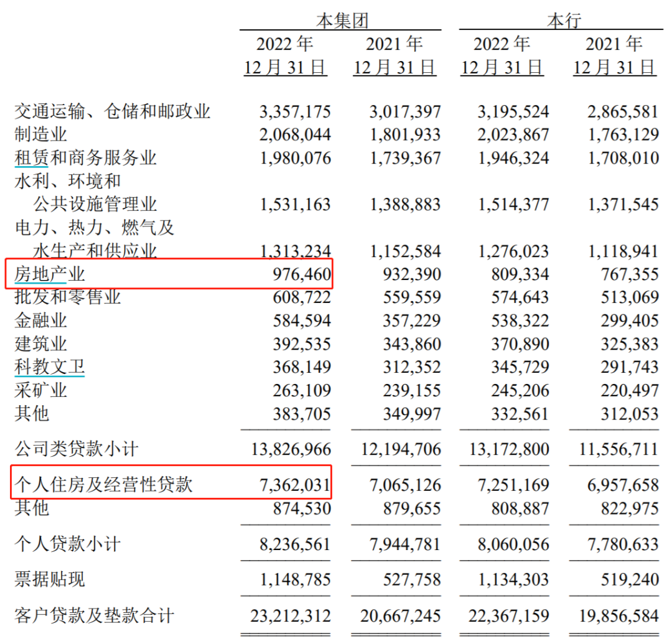Select the 个人贷款小计 subtotal label
672x644 pixels.
click(x=68, y=544)
